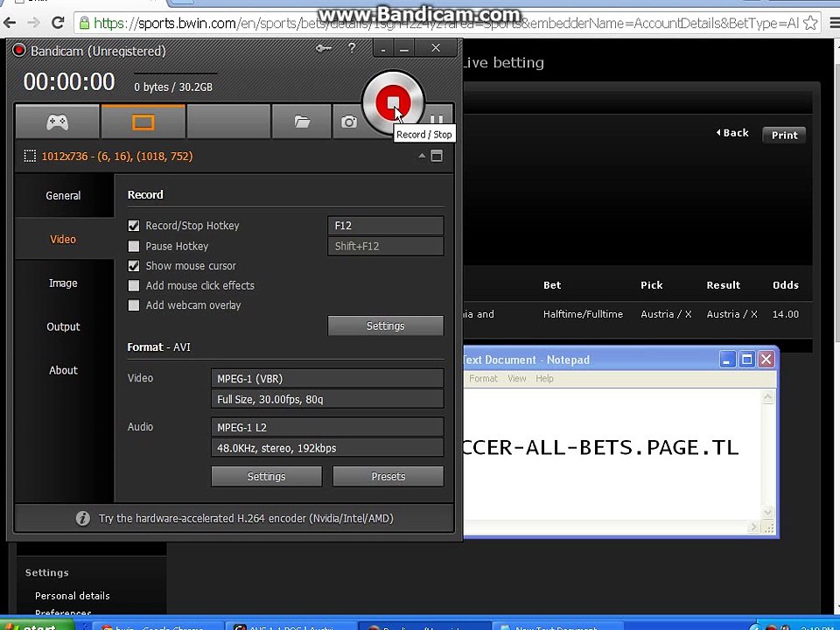840x630 pixels.
Task: Open the Output tab
Action: 63,326
